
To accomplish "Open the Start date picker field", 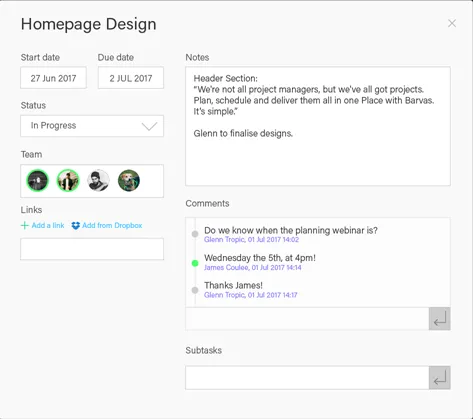I will (53, 78).
